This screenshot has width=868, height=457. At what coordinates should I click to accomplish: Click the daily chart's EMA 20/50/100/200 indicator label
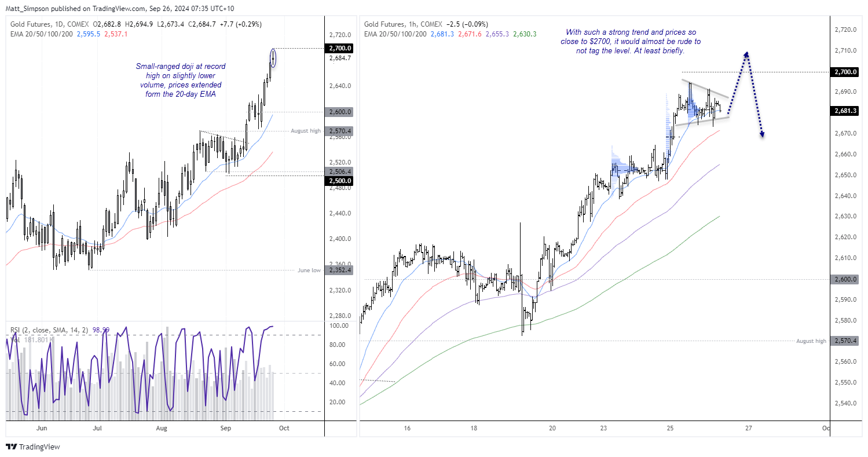coord(41,34)
